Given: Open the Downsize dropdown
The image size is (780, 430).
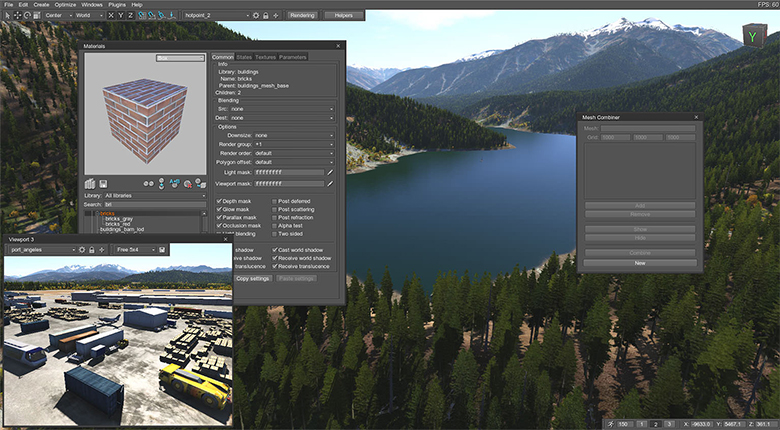Looking at the screenshot, I should point(294,135).
